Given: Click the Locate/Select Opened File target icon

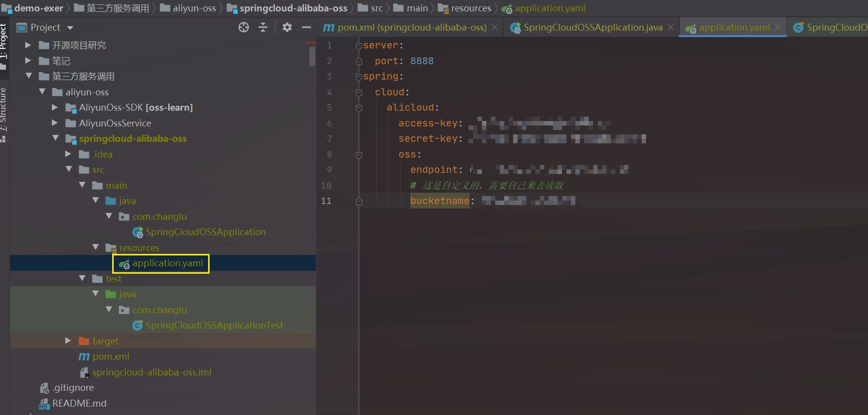Looking at the screenshot, I should tap(244, 27).
